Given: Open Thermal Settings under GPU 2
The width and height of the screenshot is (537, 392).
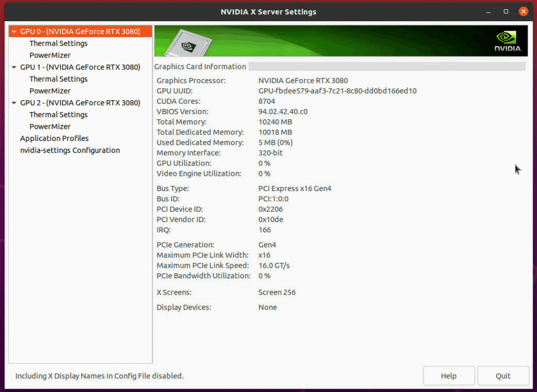Looking at the screenshot, I should coord(59,115).
